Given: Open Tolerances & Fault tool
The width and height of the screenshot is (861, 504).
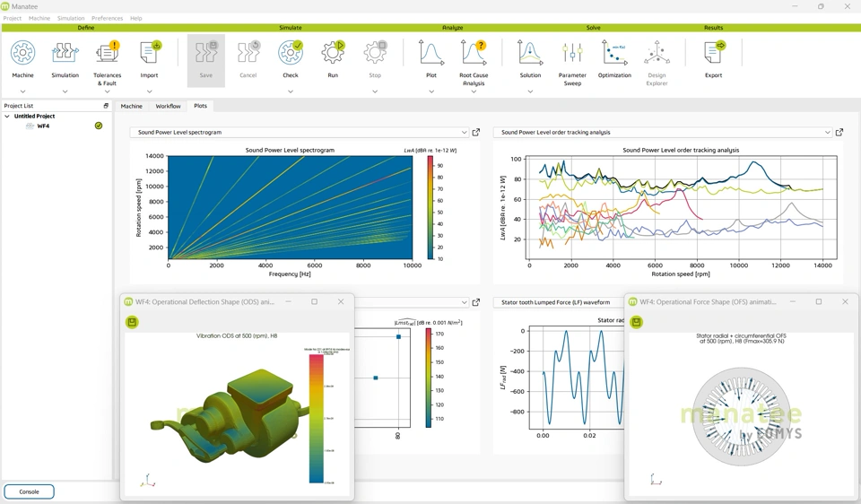Looking at the screenshot, I should (107, 53).
